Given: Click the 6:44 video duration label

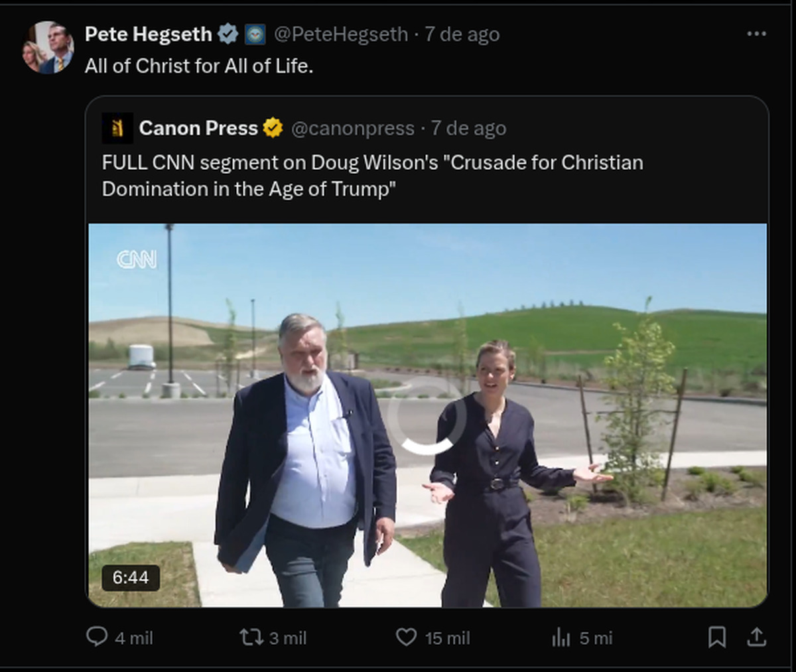Looking at the screenshot, I should coord(130,577).
